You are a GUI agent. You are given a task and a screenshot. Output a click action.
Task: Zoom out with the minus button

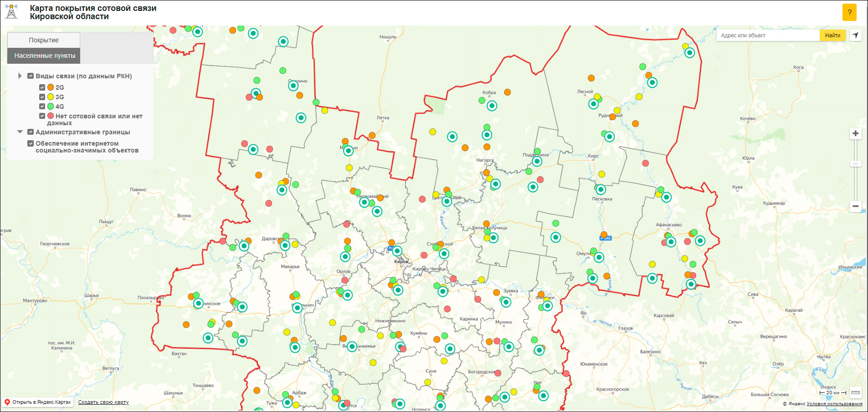pyautogui.click(x=855, y=206)
